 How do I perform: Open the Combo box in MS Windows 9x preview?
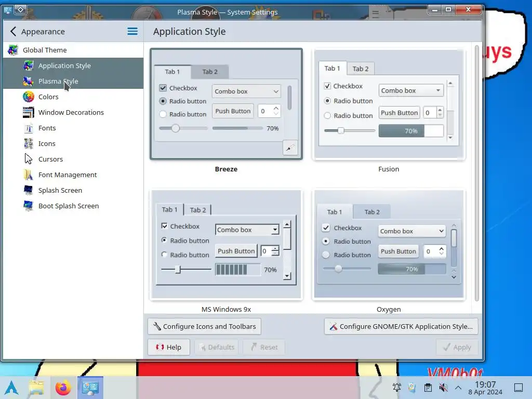coord(247,230)
